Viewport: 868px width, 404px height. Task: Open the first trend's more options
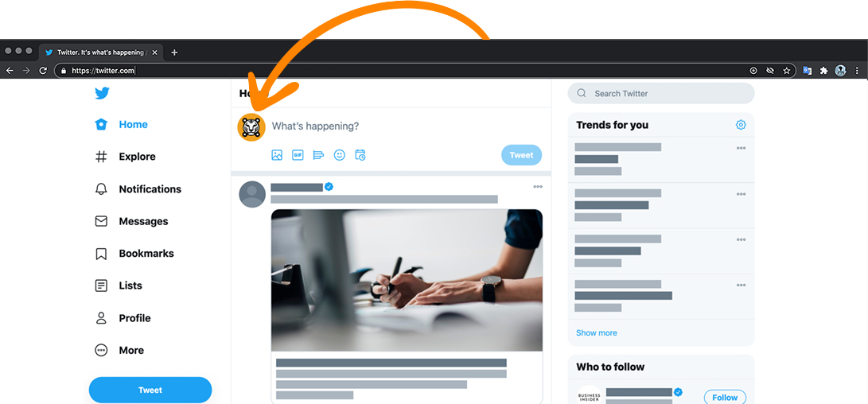741,148
